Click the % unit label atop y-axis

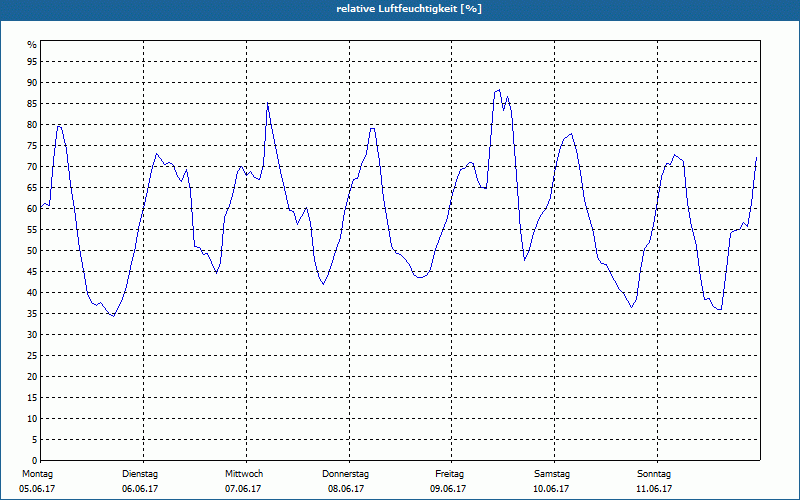pos(32,45)
